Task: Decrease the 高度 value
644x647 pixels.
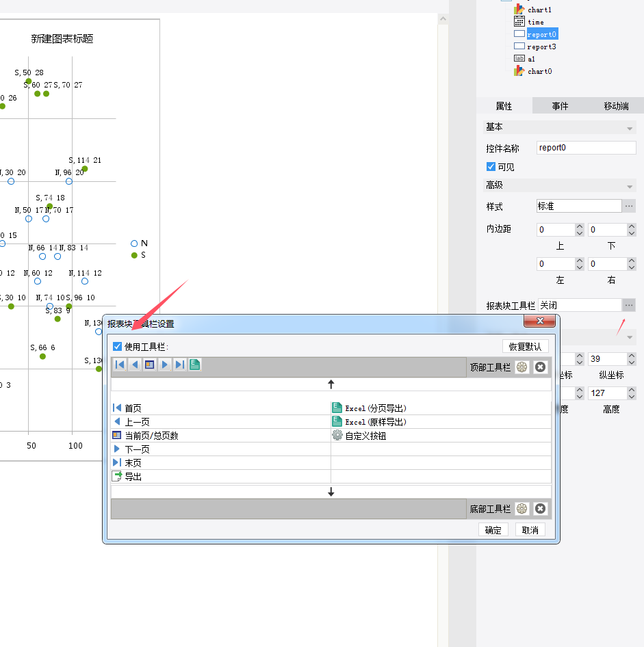Action: coord(632,396)
